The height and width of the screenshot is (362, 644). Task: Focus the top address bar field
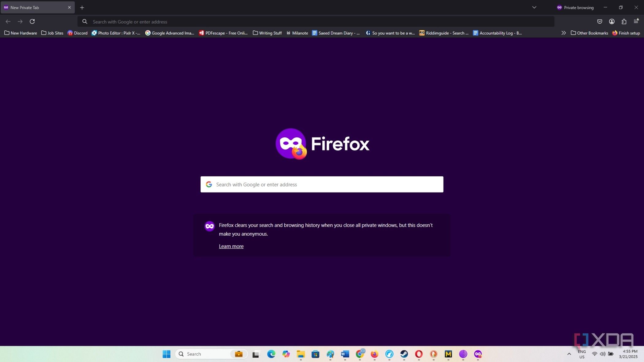[316, 21]
